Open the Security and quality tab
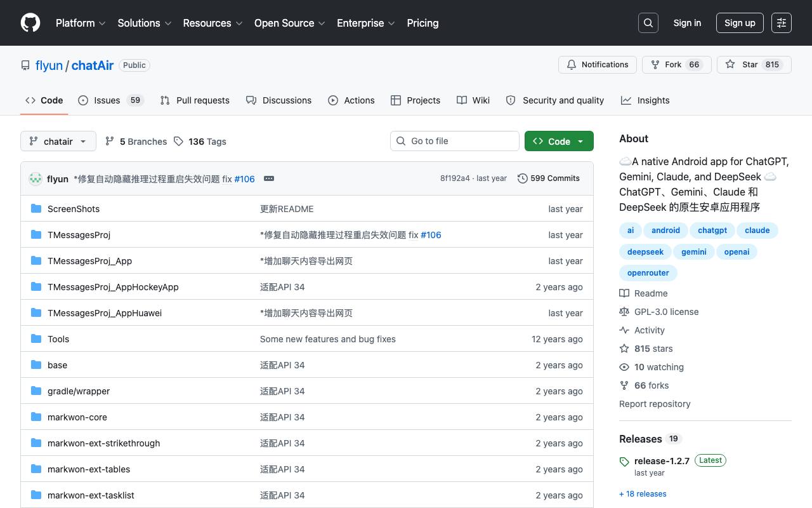The width and height of the screenshot is (812, 508). click(x=555, y=100)
